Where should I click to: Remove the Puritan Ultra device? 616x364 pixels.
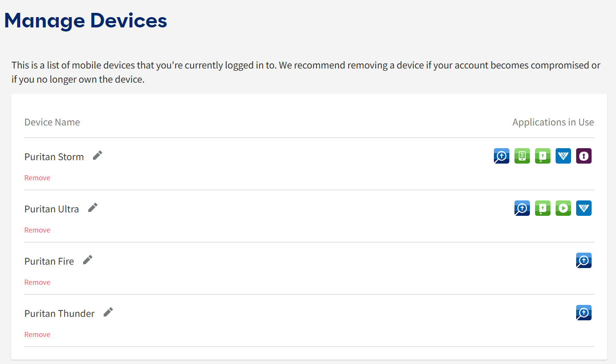pyautogui.click(x=37, y=230)
